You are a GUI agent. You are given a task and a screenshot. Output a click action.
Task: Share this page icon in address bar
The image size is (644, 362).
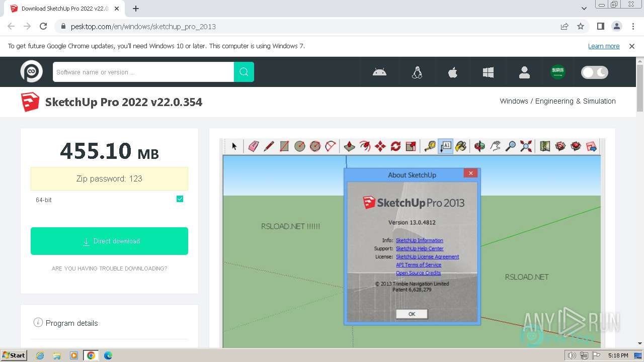[565, 26]
